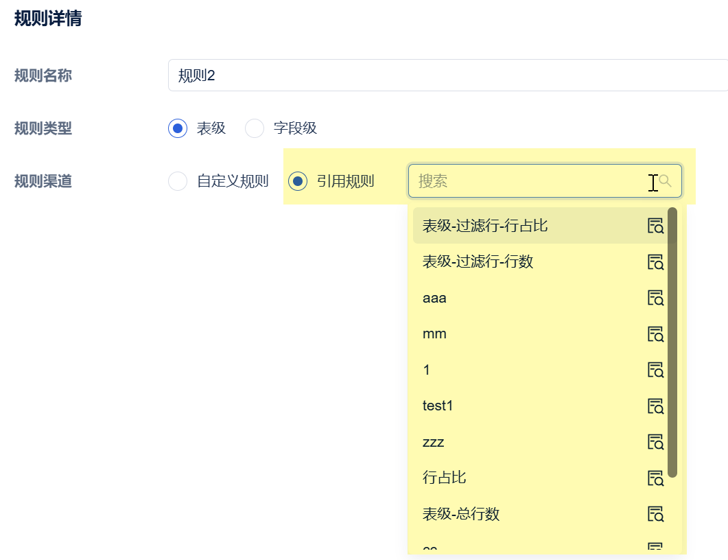Preview icon beside 行占比 rule
728x560 pixels.
(x=655, y=478)
